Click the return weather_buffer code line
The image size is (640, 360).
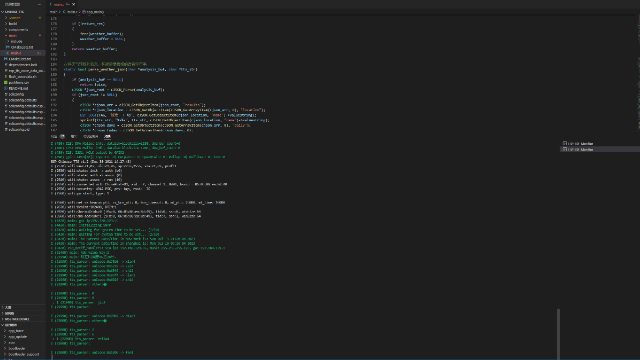[x=95, y=49]
